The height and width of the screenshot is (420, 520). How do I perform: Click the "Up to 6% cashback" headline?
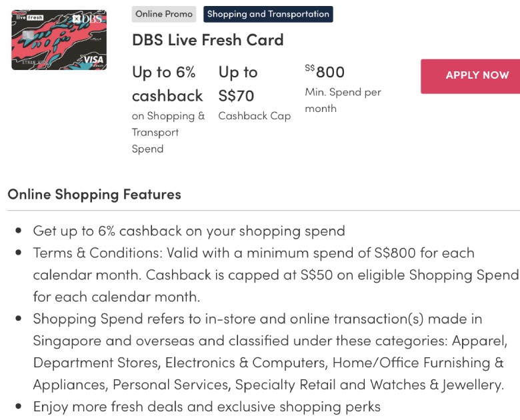167,83
